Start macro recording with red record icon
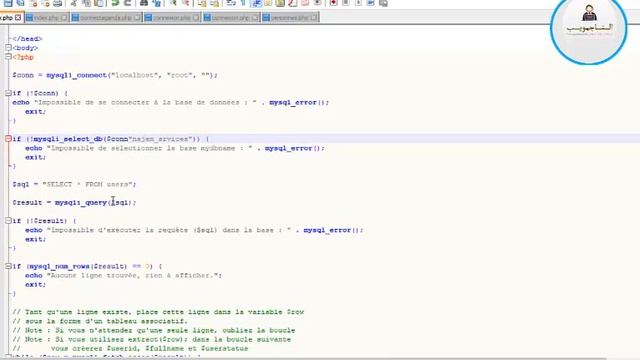The width and height of the screenshot is (640, 360). [333, 3]
